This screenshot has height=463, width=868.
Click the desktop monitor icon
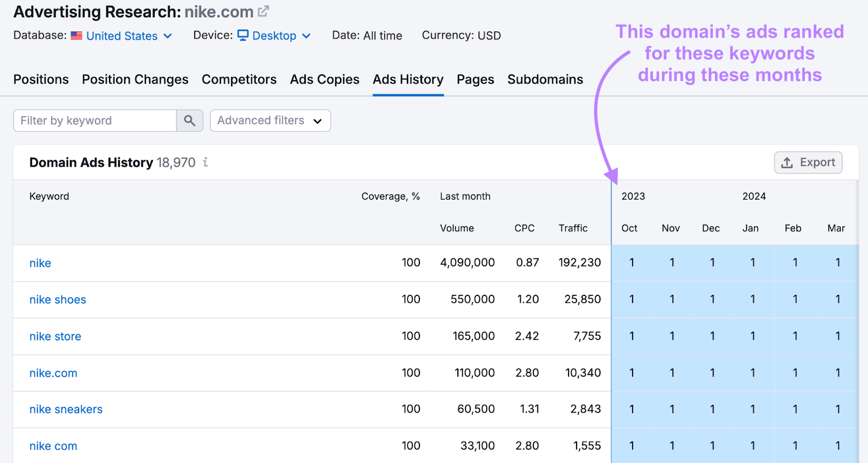coord(243,35)
